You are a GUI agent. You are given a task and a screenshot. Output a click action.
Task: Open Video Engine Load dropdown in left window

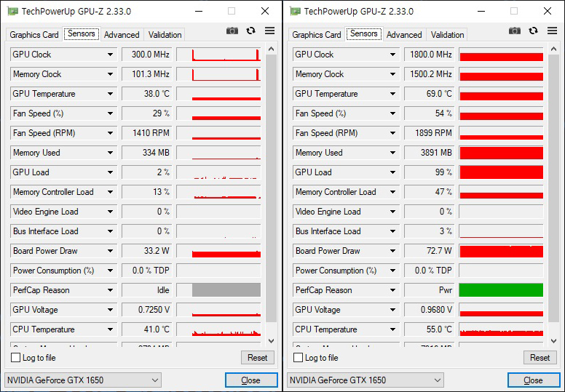pos(110,212)
